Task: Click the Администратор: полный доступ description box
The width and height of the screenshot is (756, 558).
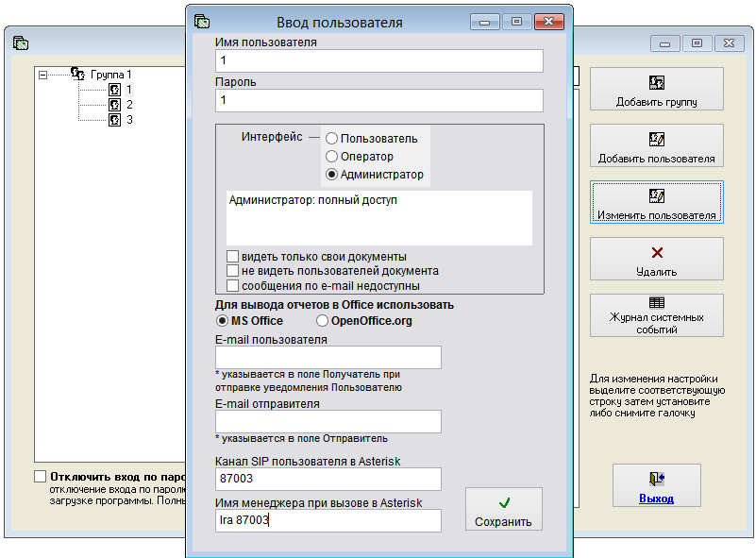Action: pos(379,218)
